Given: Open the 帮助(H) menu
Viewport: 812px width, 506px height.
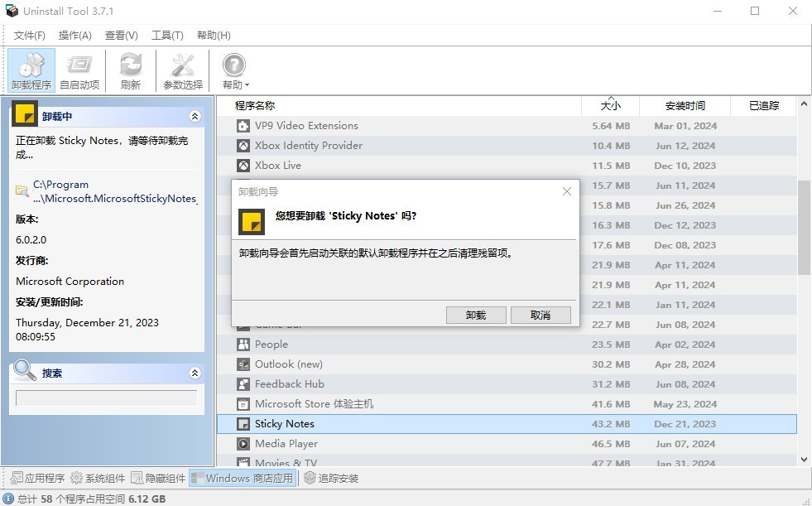Looking at the screenshot, I should (214, 36).
